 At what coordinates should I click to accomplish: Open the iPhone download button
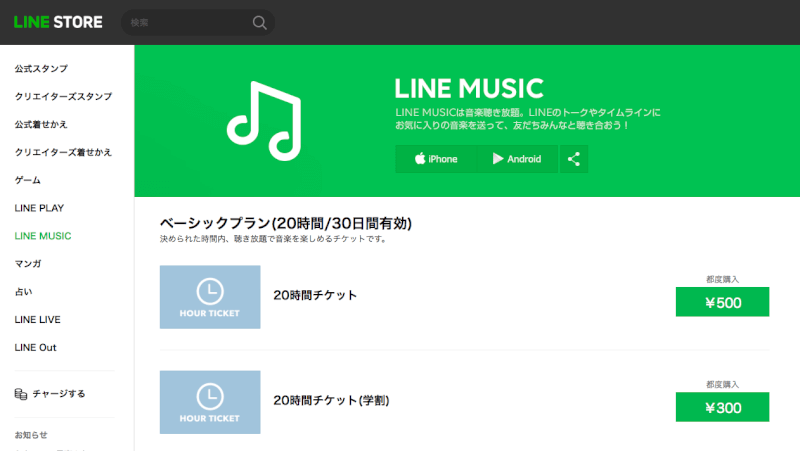(436, 159)
